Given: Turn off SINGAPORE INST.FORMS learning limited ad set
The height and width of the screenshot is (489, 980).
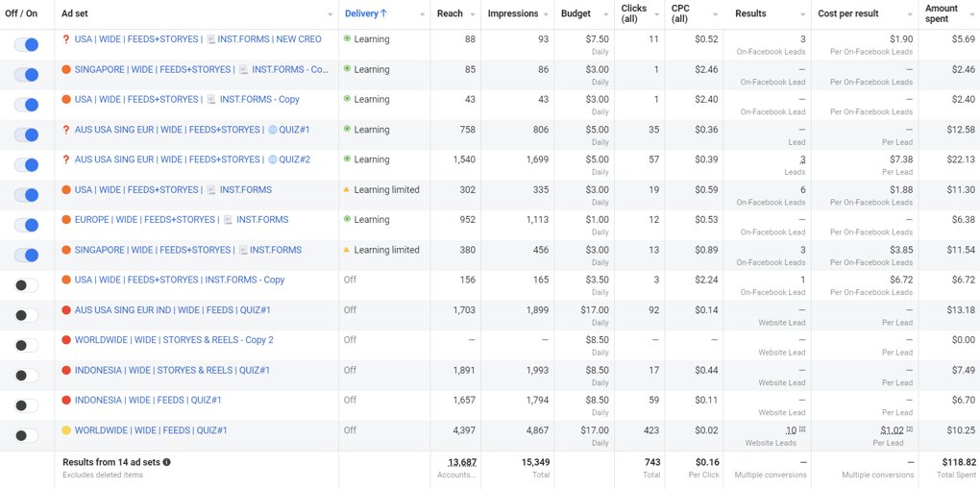Looking at the screenshot, I should click(27, 256).
